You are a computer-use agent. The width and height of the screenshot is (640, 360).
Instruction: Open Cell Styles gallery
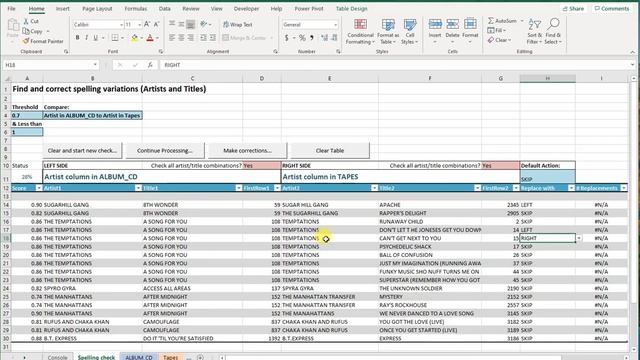410,31
